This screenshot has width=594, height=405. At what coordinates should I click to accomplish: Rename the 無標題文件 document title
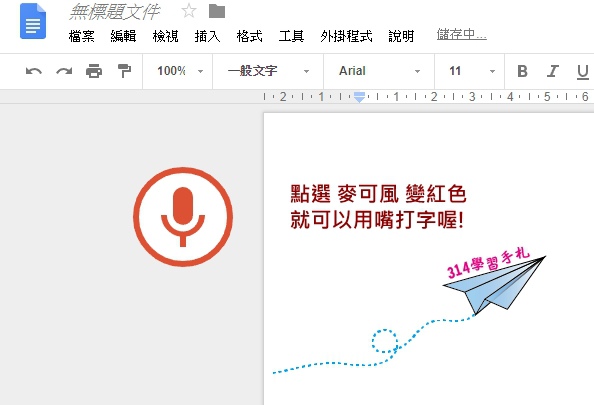114,12
